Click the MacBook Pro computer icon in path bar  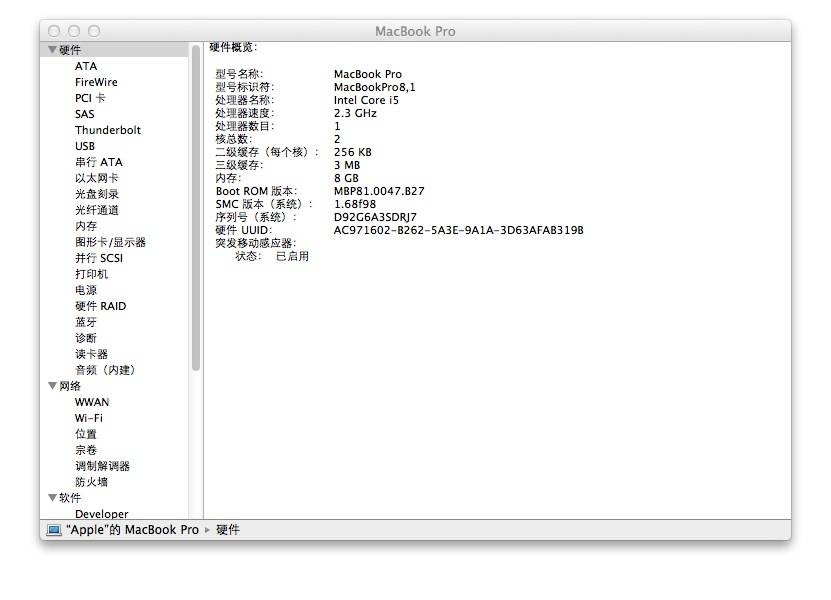[54, 530]
